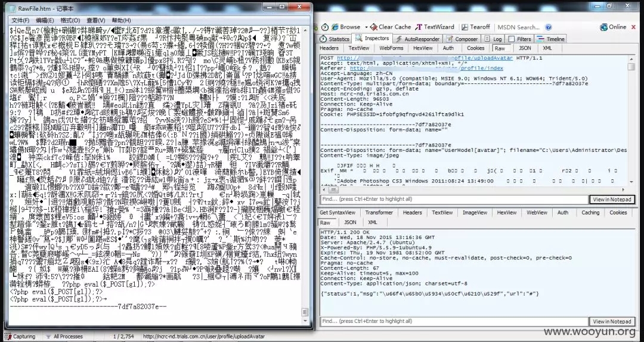The image size is (644, 342).
Task: Open 查看(V) menu in Notepad
Action: tap(95, 20)
